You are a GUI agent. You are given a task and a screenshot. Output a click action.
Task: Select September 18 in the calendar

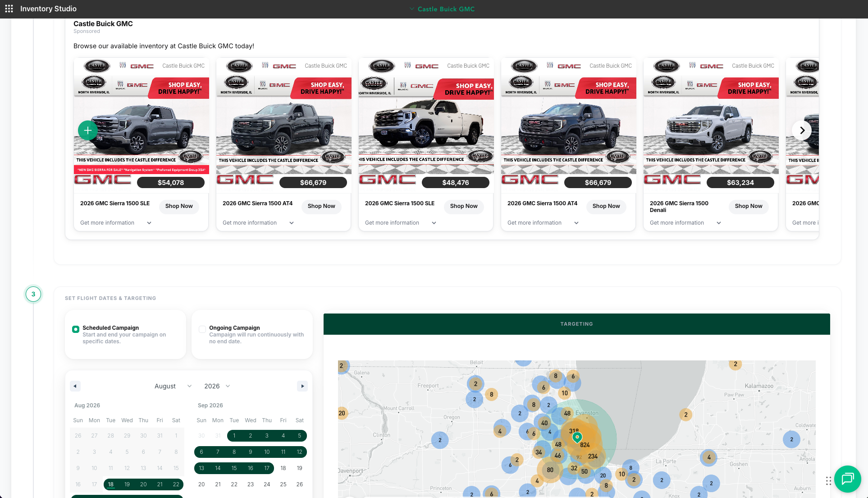[283, 468]
